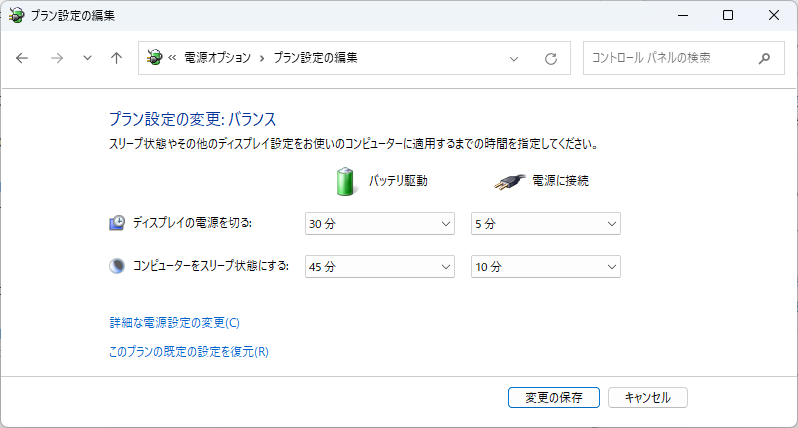Open 詳細な電源設定の変更(C) link
798x428 pixels.
point(175,323)
